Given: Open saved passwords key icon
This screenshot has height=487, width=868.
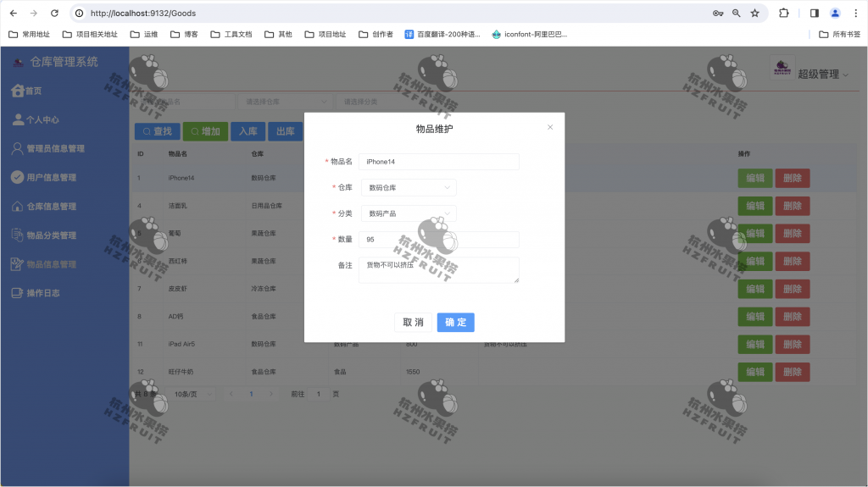Looking at the screenshot, I should tap(718, 13).
